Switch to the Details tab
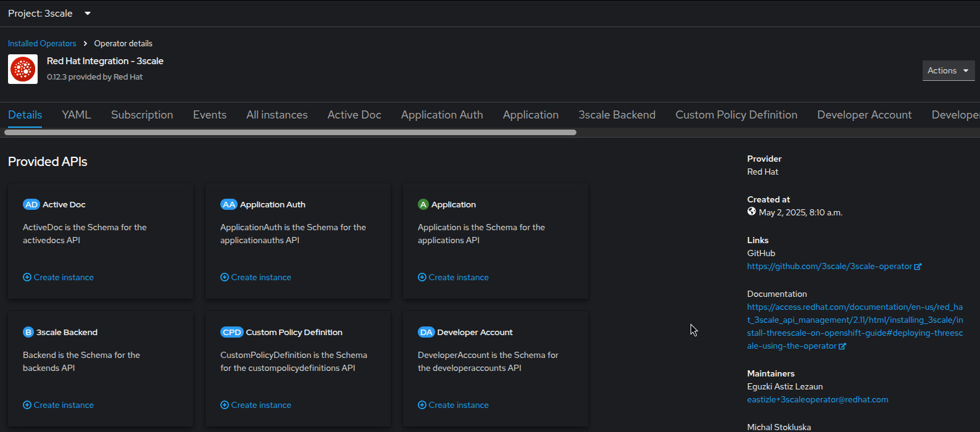The height and width of the screenshot is (432, 980). [25, 115]
